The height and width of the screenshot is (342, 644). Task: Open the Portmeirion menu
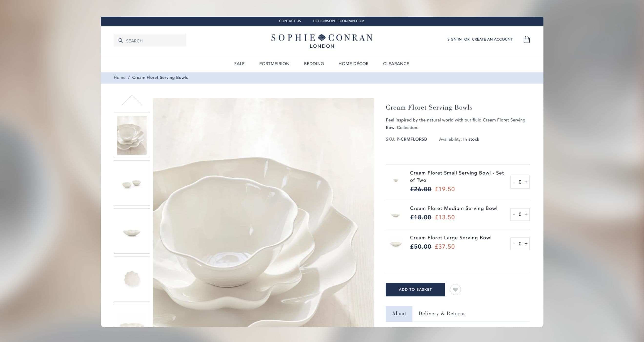(x=274, y=64)
